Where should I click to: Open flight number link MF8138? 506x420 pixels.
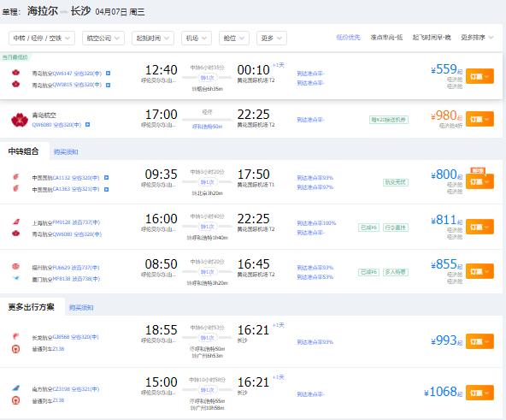pyautogui.click(x=62, y=279)
